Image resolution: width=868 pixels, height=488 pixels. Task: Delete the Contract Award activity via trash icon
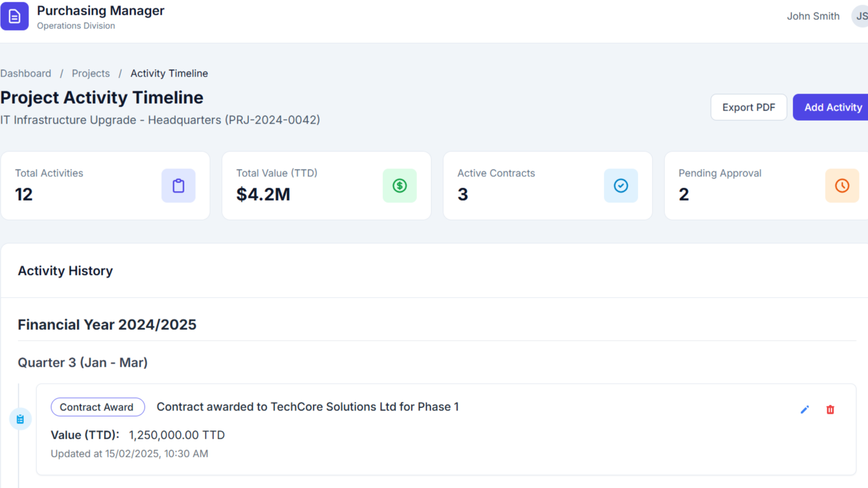[830, 409]
